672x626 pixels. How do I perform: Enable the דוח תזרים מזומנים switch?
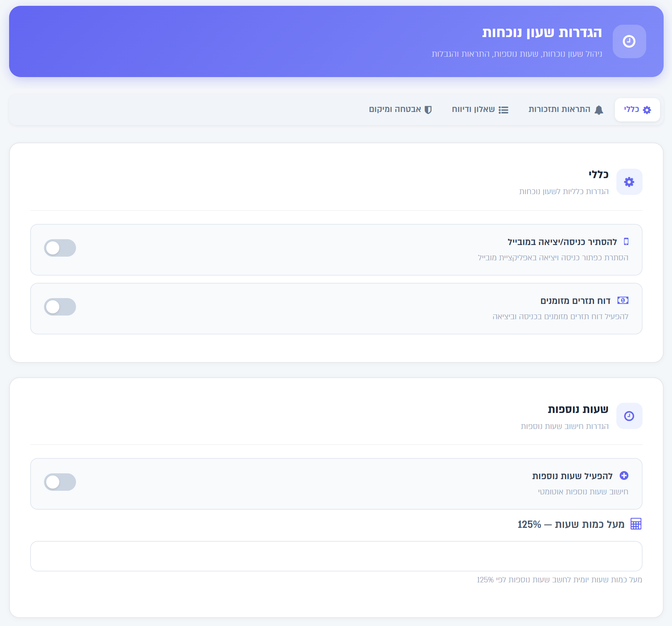click(x=60, y=307)
